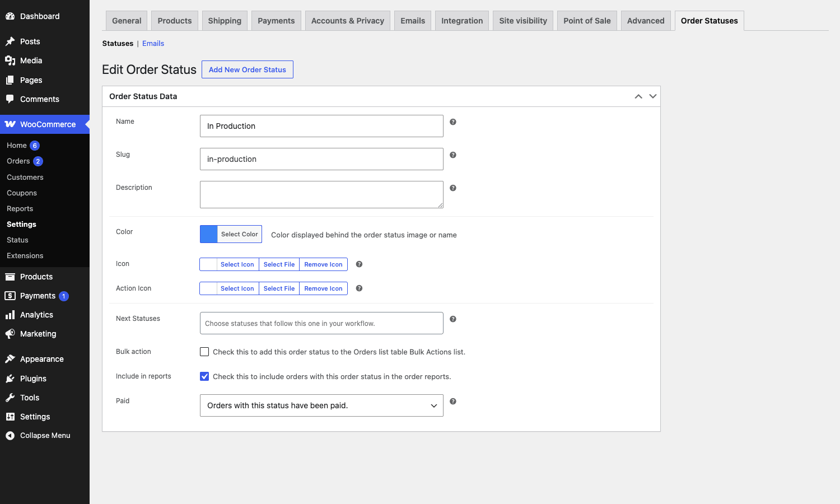Click Remove Icon in the Icon row

[324, 264]
